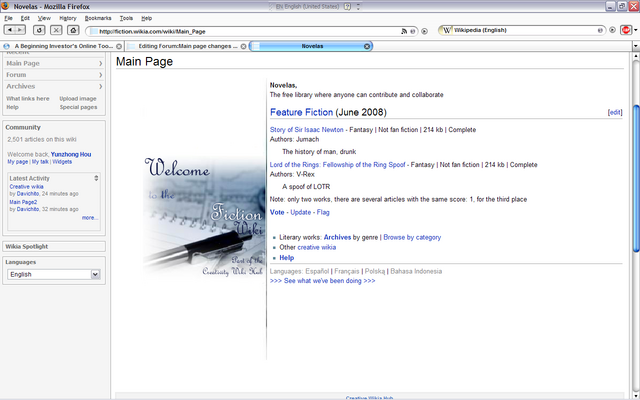
Task: Open Yunzhong Hou user link
Action: pos(71,154)
